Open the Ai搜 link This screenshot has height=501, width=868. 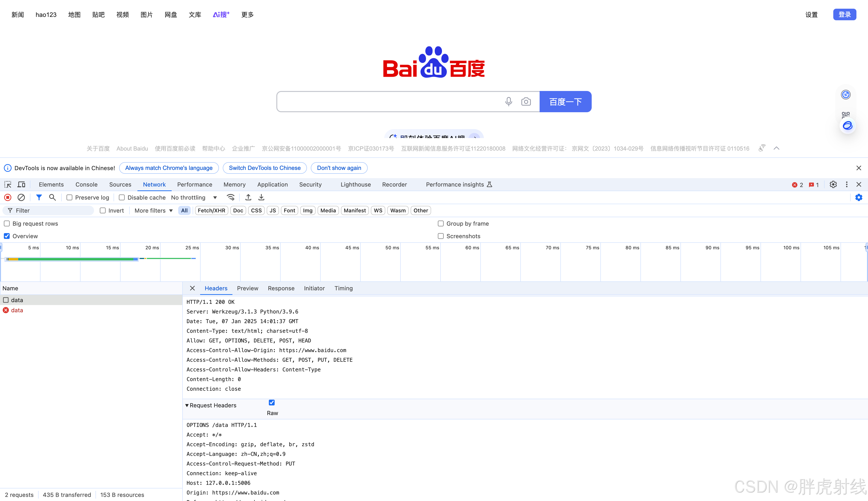(x=221, y=14)
